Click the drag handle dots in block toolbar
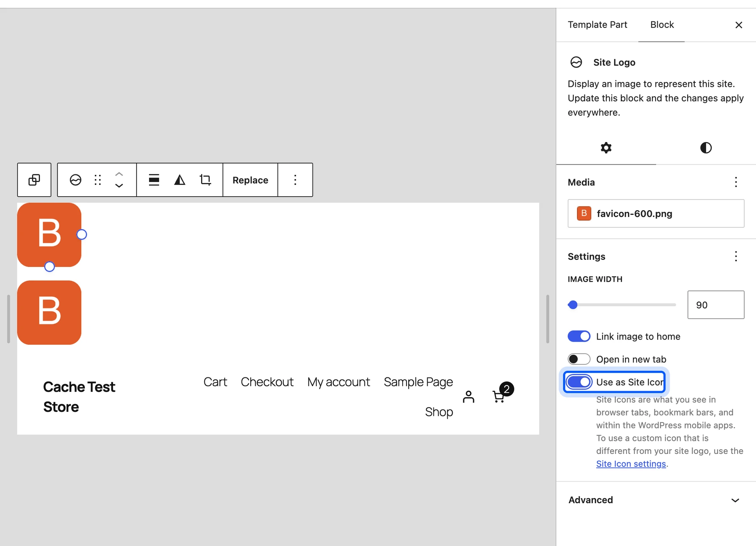The height and width of the screenshot is (546, 756). pyautogui.click(x=98, y=180)
